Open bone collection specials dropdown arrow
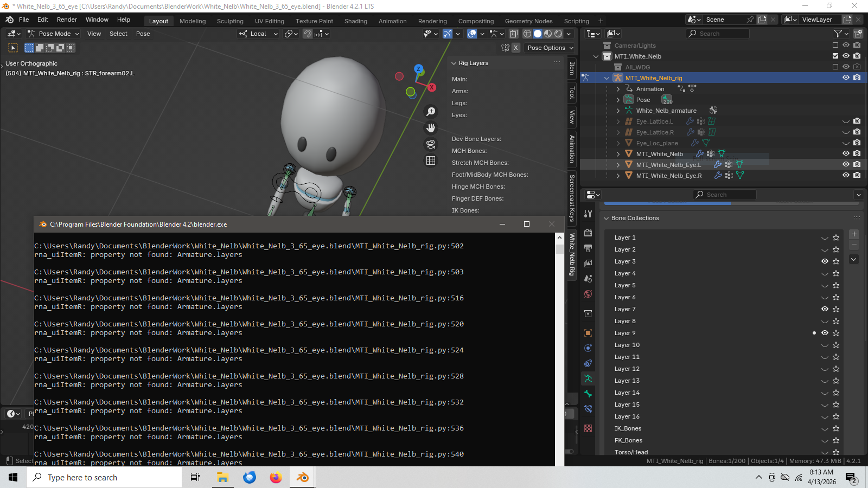 click(854, 259)
